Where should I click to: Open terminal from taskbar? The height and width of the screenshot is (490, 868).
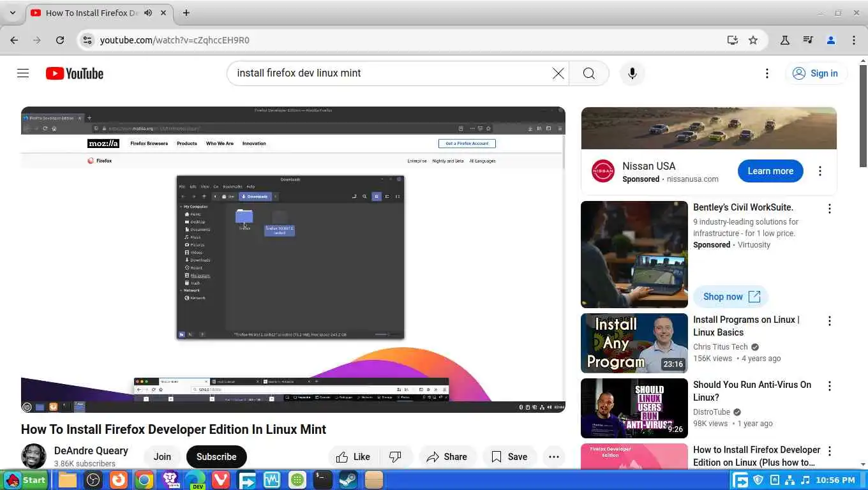point(323,480)
